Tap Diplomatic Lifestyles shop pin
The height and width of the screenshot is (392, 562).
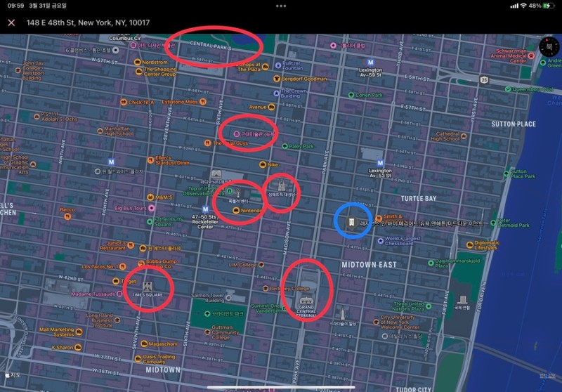click(x=470, y=245)
